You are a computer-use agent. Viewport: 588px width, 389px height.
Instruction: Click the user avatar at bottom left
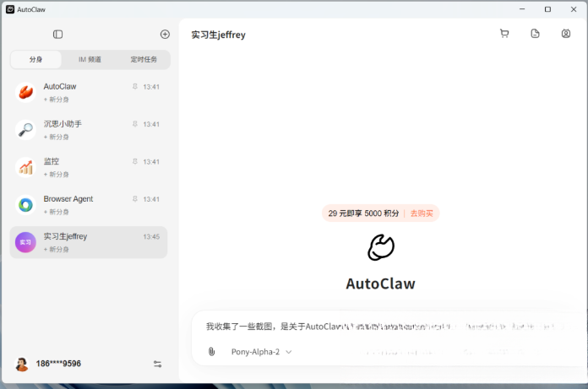point(22,364)
